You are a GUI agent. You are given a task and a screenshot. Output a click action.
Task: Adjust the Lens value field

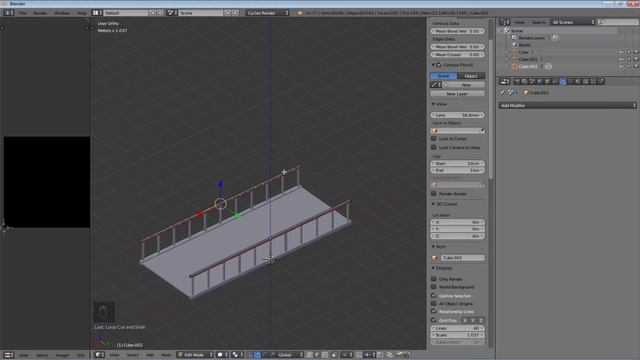click(457, 115)
